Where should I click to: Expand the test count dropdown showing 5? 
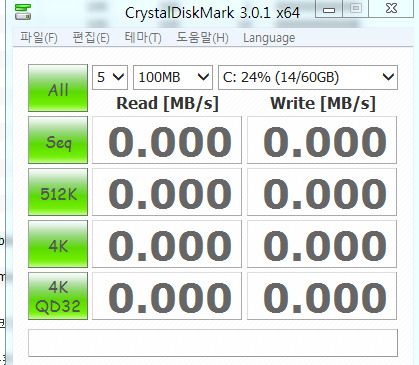pyautogui.click(x=110, y=77)
